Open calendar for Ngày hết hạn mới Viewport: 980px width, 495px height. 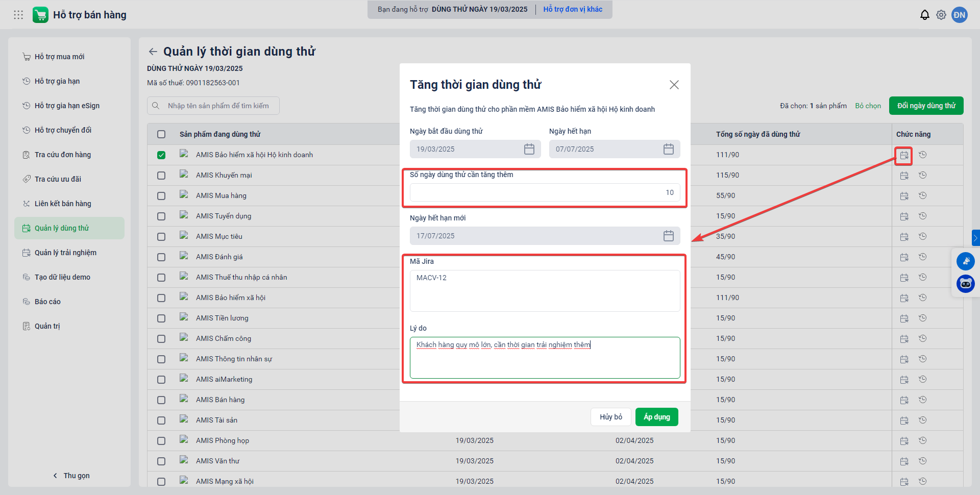(x=669, y=236)
